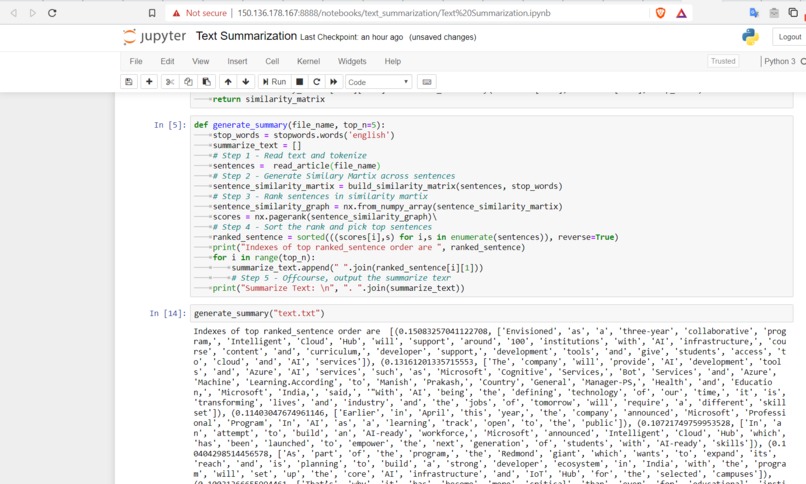Viewport: 806px width, 484px height.
Task: Open the Cell menu
Action: click(272, 61)
